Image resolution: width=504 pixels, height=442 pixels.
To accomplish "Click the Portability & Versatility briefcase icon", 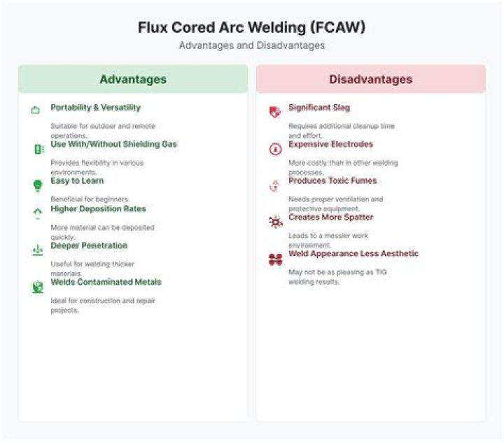I will pyautogui.click(x=36, y=110).
